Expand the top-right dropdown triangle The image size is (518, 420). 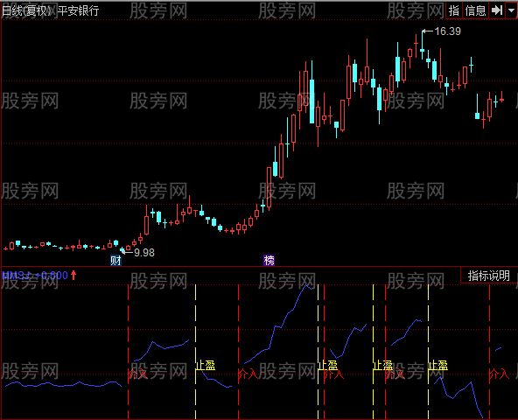coord(511,10)
